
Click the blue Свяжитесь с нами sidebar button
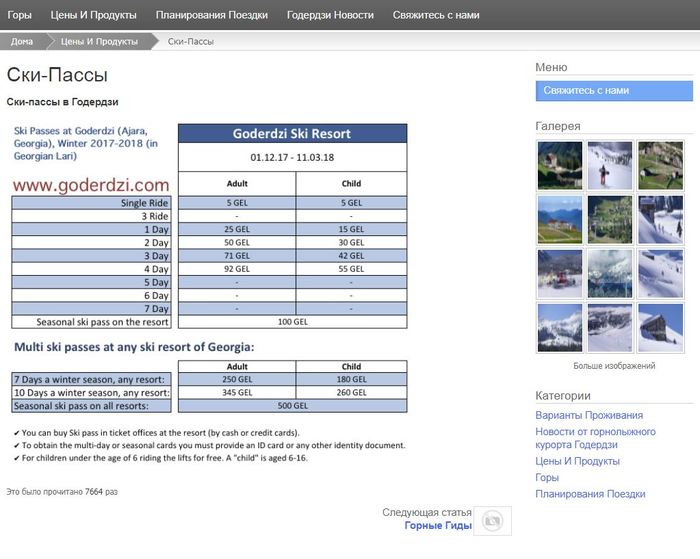pos(613,90)
